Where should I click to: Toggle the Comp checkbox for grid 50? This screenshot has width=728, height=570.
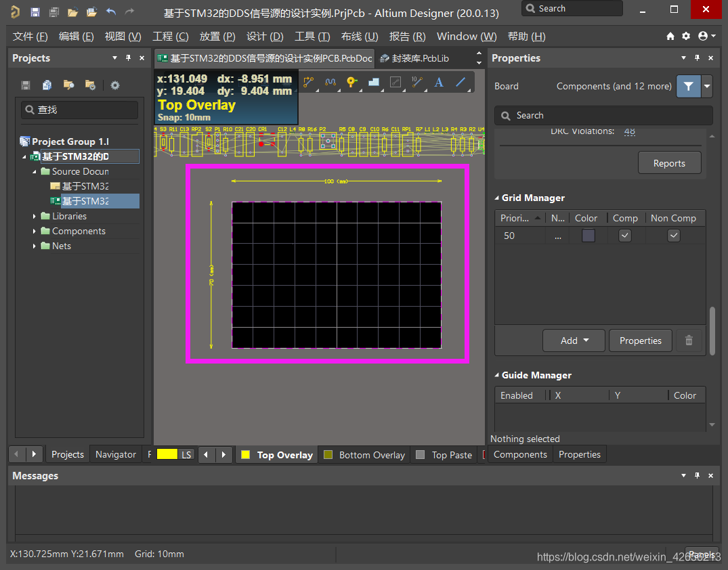coord(625,236)
